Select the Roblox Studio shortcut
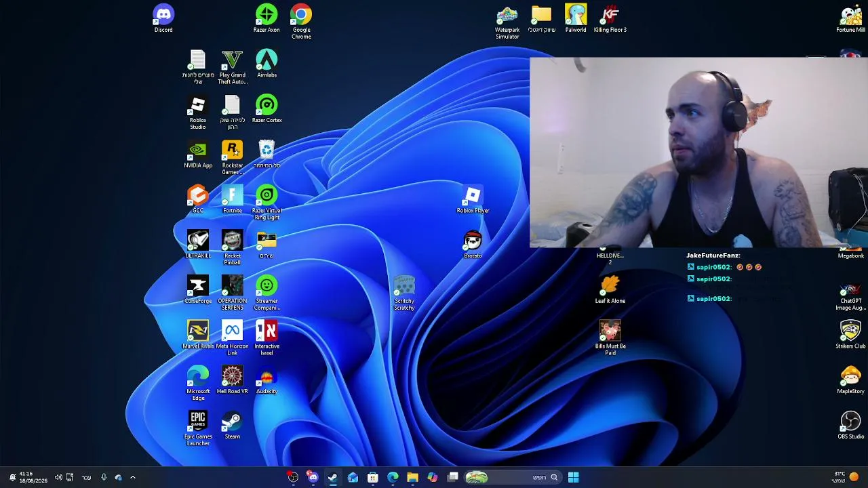This screenshot has height=488, width=868. coord(198,113)
